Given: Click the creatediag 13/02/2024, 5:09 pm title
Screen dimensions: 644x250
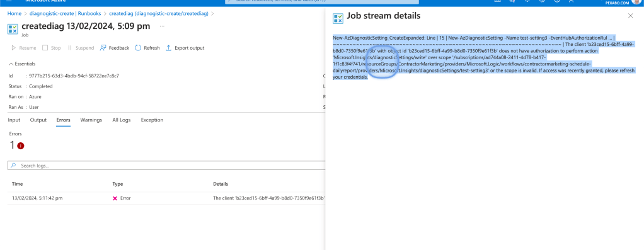Looking at the screenshot, I should coord(86,26).
